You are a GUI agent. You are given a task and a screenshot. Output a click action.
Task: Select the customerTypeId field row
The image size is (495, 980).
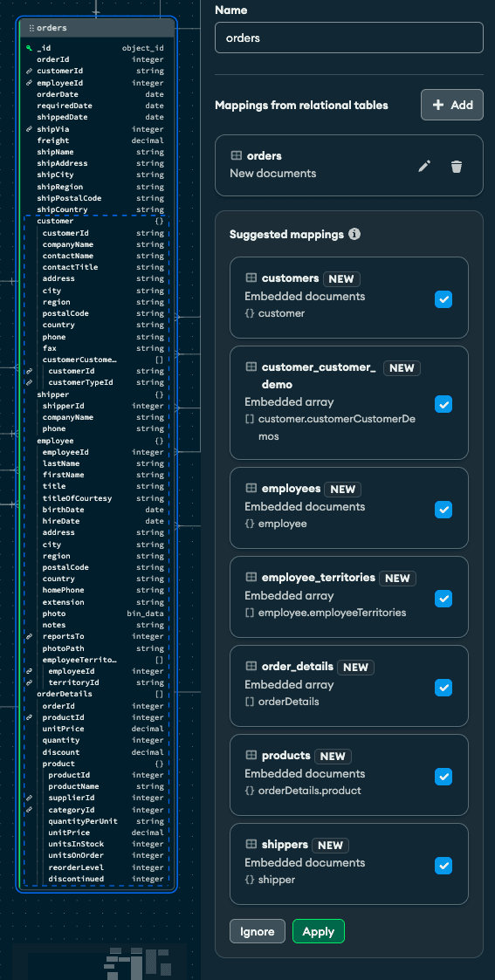(97, 382)
